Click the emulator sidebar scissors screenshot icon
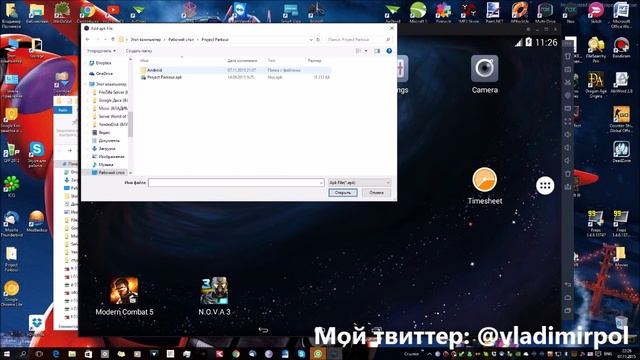Viewport: 640px width, 360px height. point(568,82)
